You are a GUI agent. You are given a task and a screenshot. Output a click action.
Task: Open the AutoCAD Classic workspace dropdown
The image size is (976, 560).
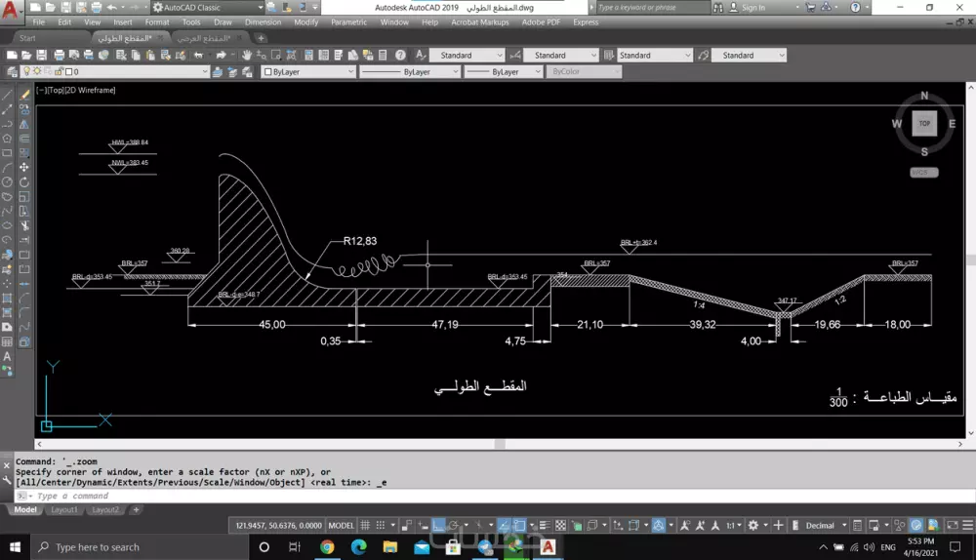208,8
